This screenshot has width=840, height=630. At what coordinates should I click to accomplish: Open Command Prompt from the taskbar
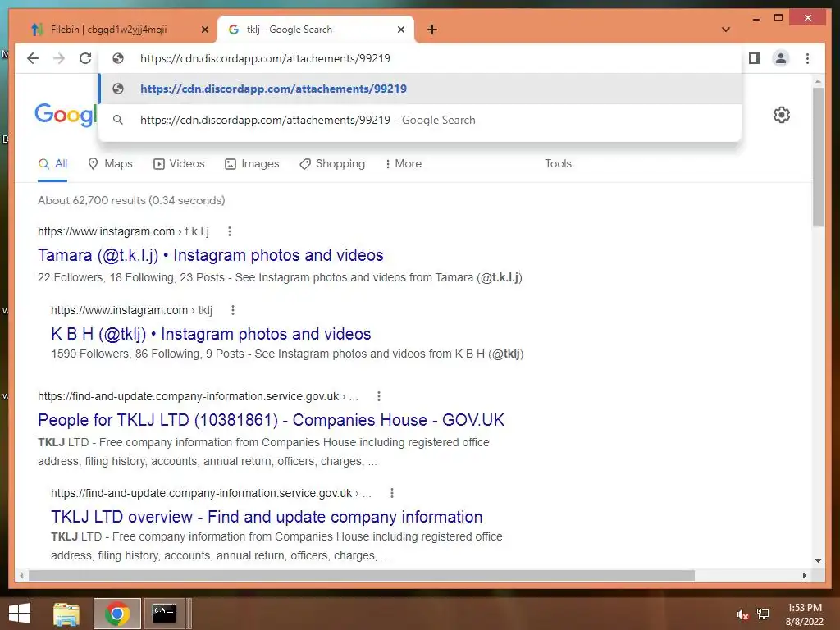pyautogui.click(x=164, y=614)
